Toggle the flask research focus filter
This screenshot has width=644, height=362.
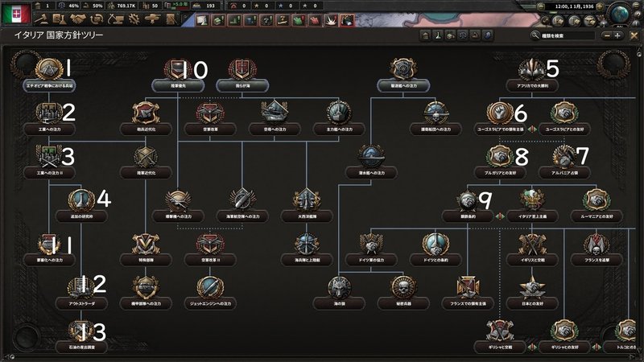[x=438, y=35]
